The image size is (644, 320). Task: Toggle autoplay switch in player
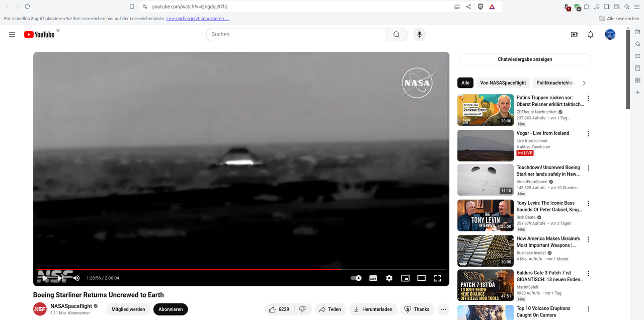pyautogui.click(x=356, y=278)
